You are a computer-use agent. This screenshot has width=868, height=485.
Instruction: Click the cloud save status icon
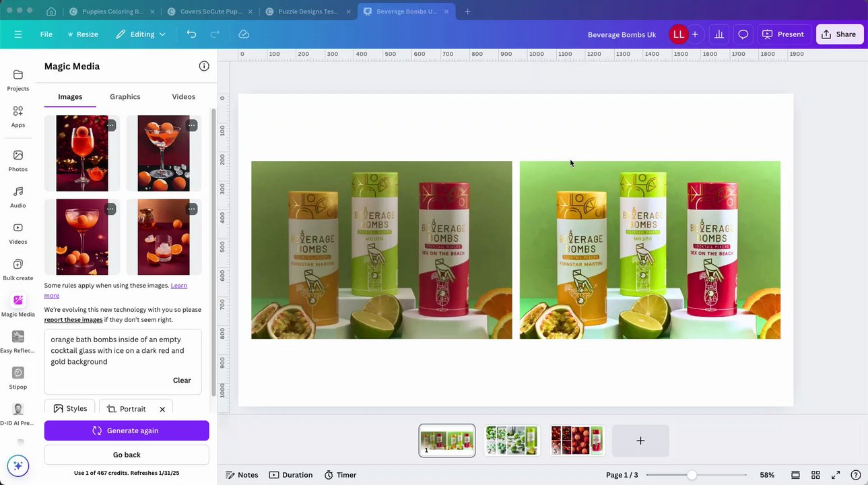tap(244, 34)
